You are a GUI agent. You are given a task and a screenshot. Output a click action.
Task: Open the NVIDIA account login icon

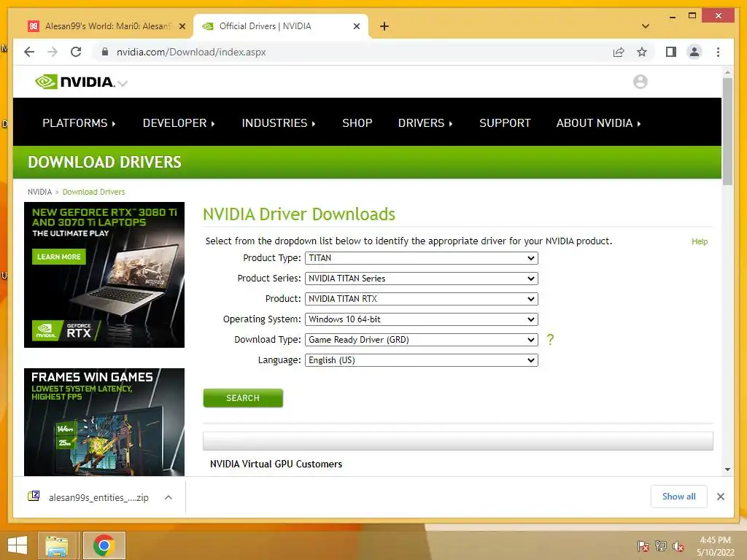coord(640,82)
